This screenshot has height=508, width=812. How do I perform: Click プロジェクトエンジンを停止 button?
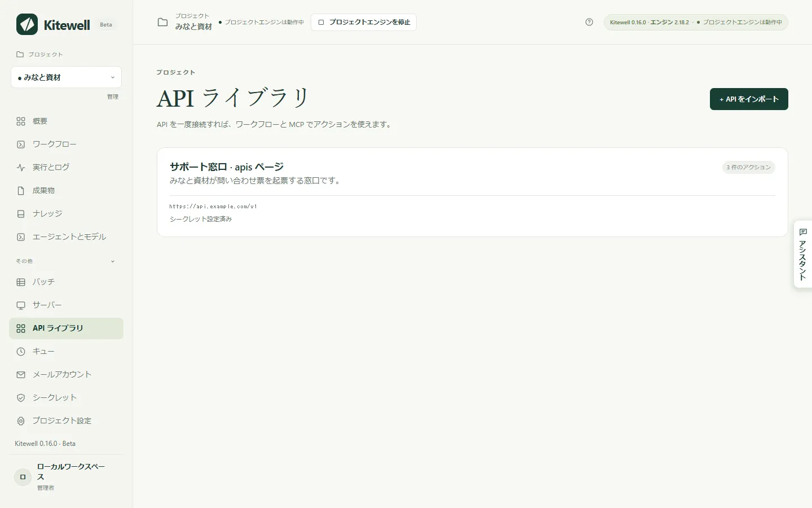[x=364, y=22]
